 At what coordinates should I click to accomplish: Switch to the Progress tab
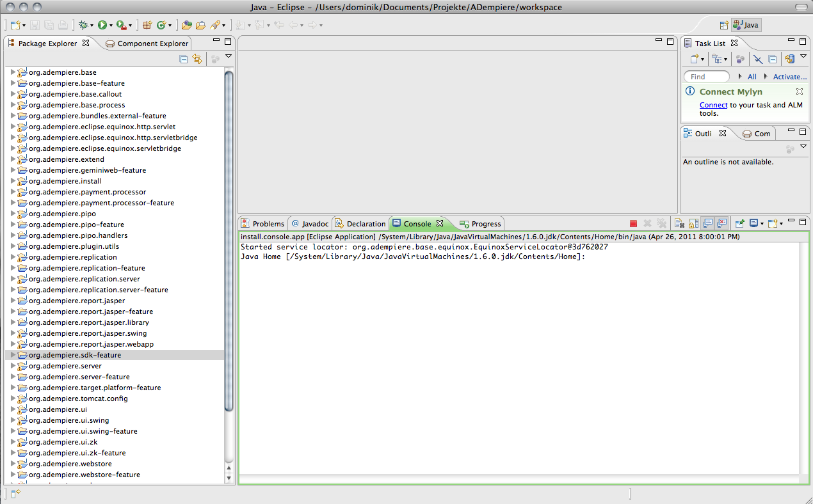tap(480, 224)
